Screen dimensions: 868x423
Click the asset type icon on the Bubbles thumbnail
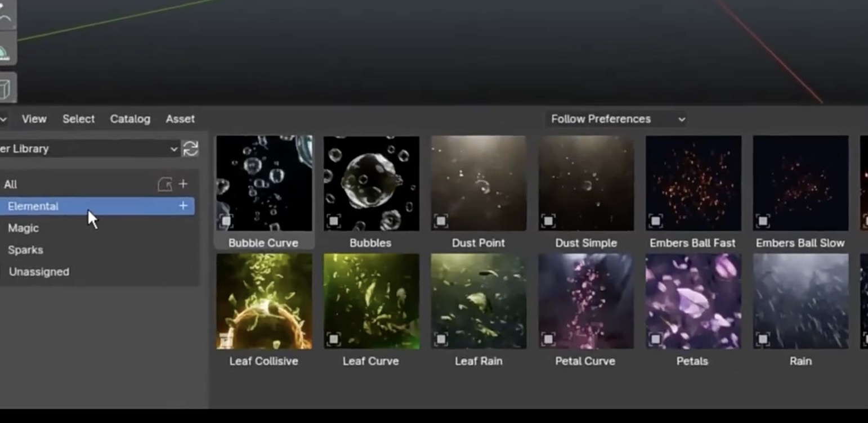pos(333,221)
